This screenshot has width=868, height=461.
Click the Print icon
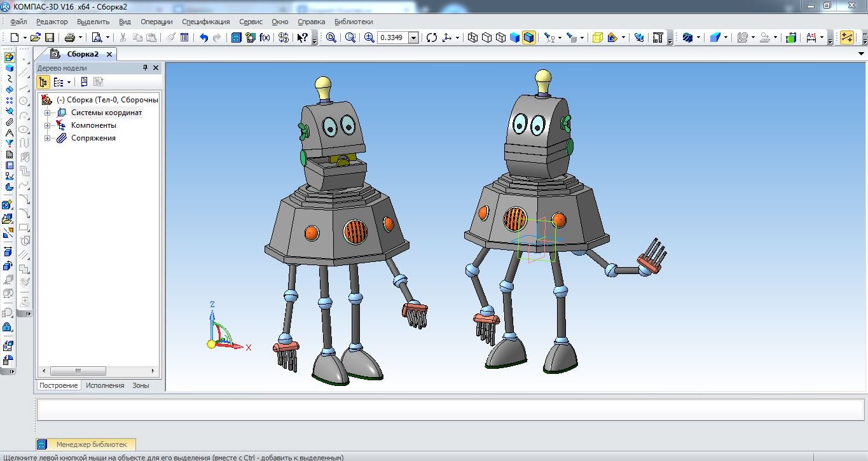70,38
